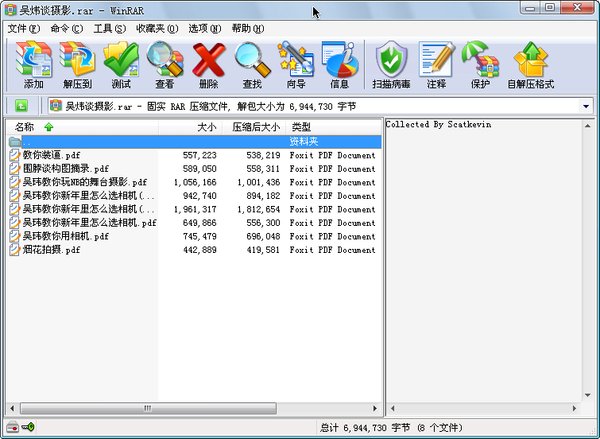The image size is (600, 439).
Task: Expand the address bar dropdown arrow
Action: tap(586, 106)
